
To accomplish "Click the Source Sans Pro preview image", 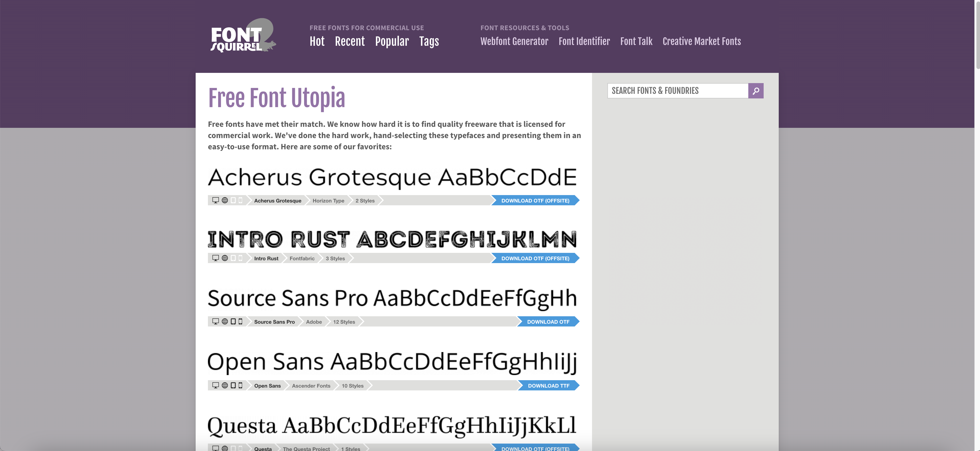I will pyautogui.click(x=392, y=300).
